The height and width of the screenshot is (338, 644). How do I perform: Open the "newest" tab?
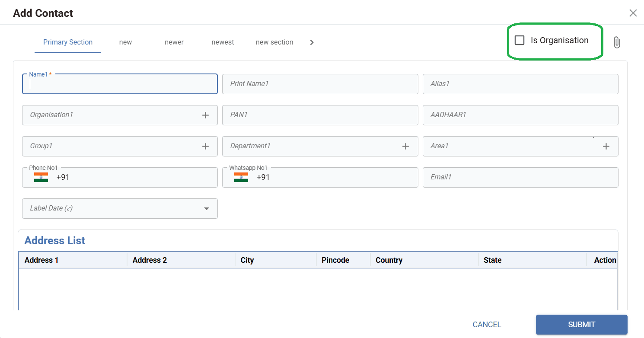223,42
